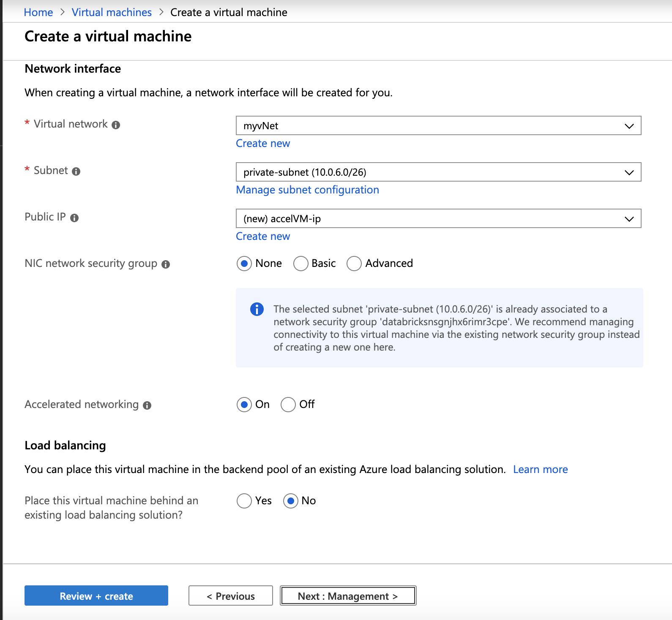Screen dimensions: 672x620
Task: Go to Home in the breadcrumb
Action: (38, 12)
